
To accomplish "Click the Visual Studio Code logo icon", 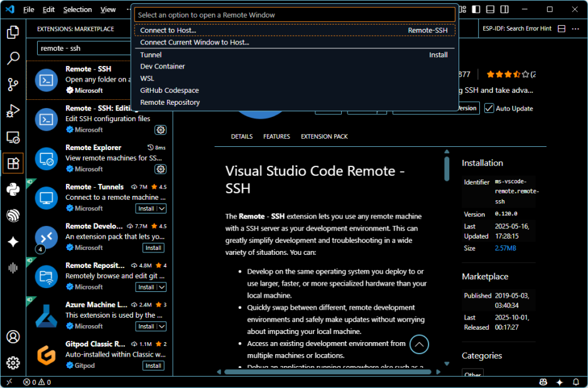I will 10,9.
